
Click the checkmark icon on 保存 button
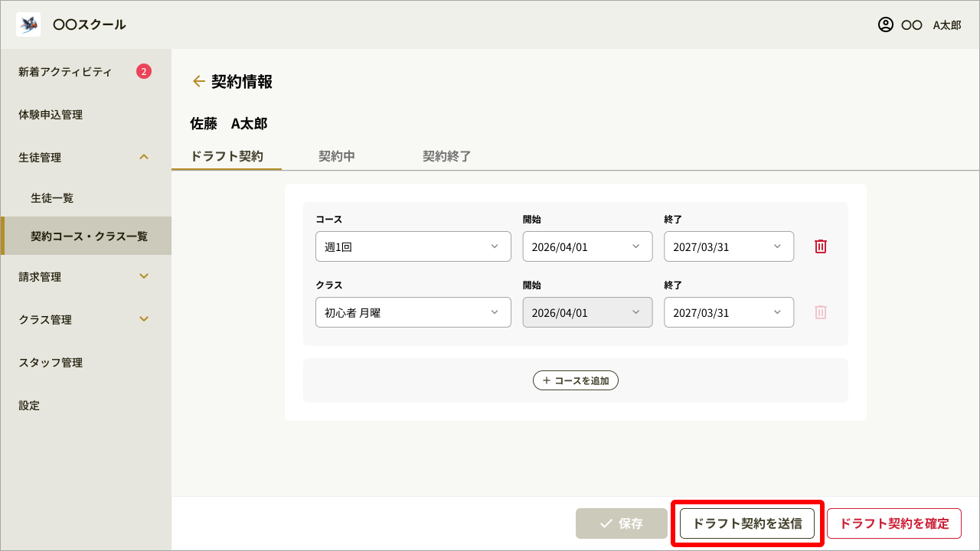click(604, 523)
